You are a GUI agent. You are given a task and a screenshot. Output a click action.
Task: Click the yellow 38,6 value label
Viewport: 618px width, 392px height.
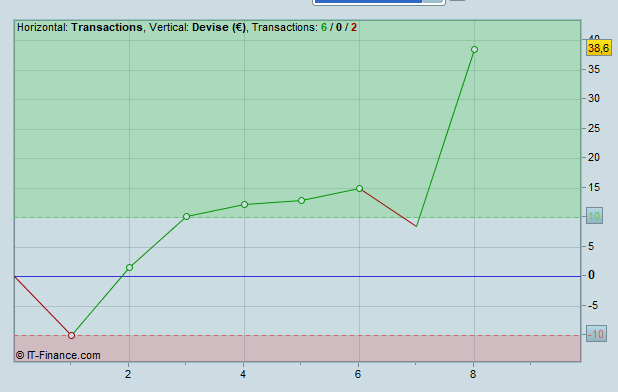[599, 48]
